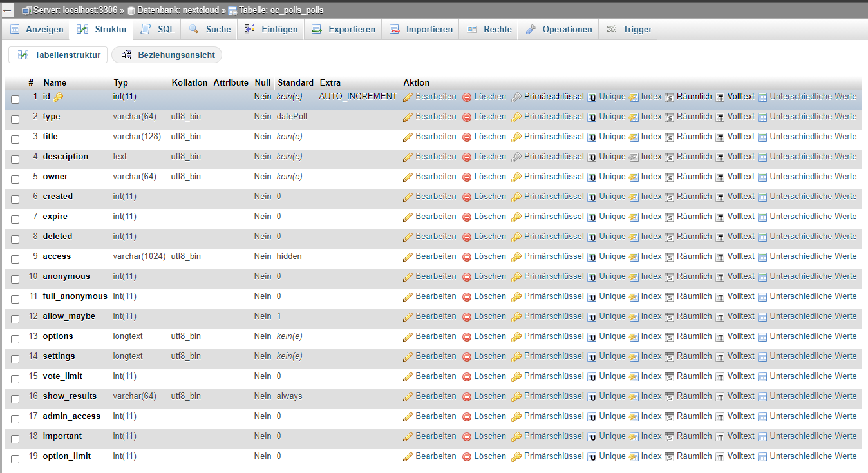This screenshot has height=473, width=868.
Task: Tick the checkbox for the type column
Action: pos(15,119)
